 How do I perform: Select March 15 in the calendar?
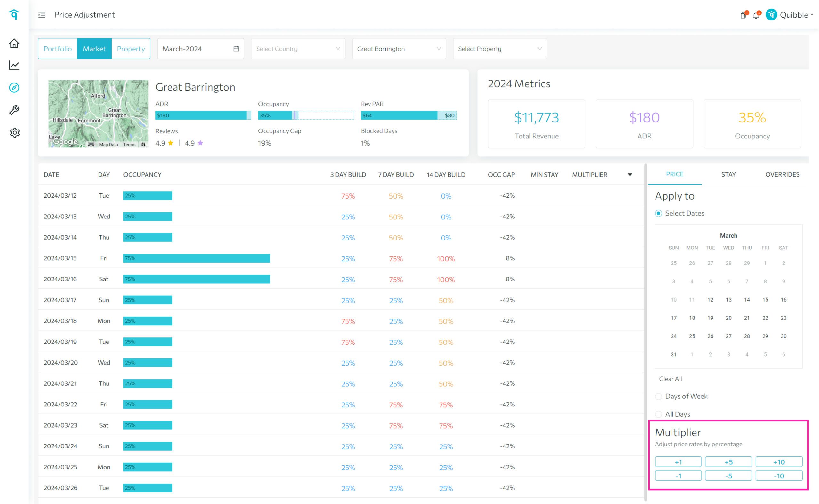point(765,300)
